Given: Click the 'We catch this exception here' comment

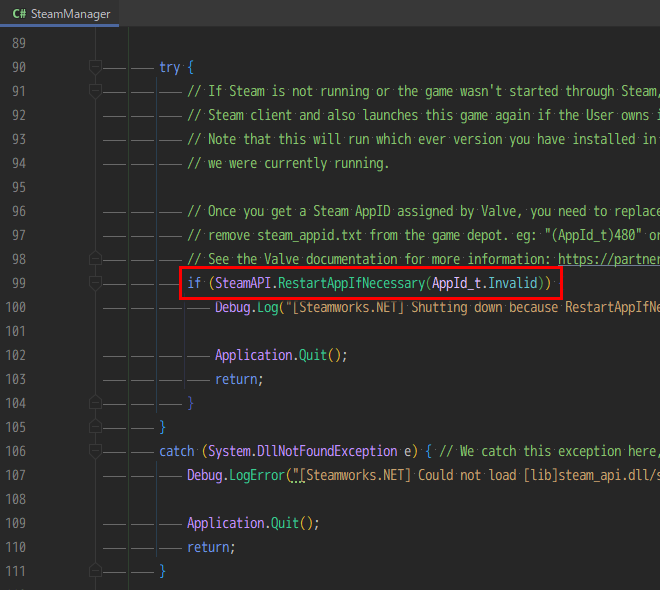Looking at the screenshot, I should click(549, 451).
